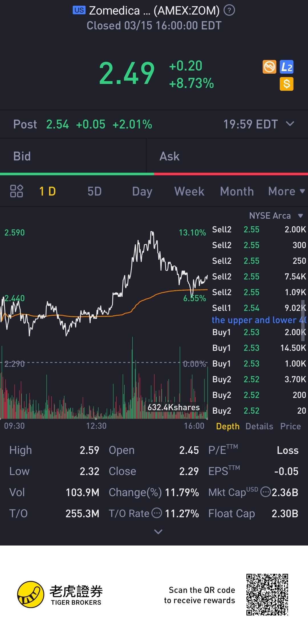Screen dimensions: 308x644
Task: Select the Sell2 row with 1.09K
Action: pyautogui.click(x=259, y=292)
